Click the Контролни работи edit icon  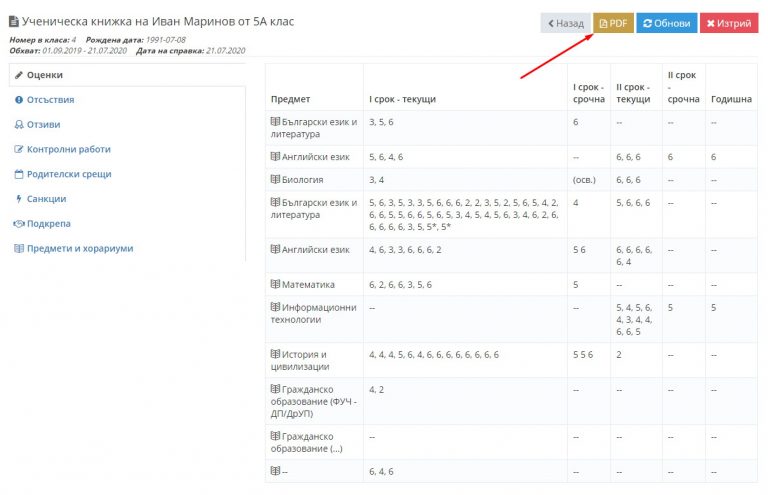click(x=19, y=149)
